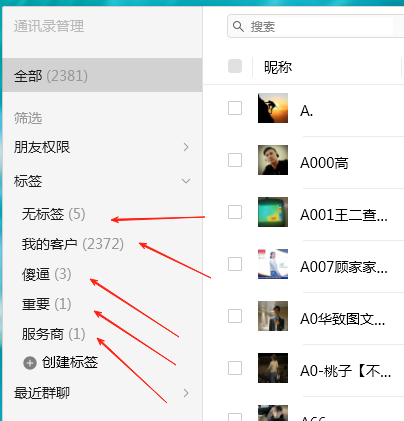404x421 pixels.
Task: Select 全部 (2381) contacts list
Action: coord(102,75)
